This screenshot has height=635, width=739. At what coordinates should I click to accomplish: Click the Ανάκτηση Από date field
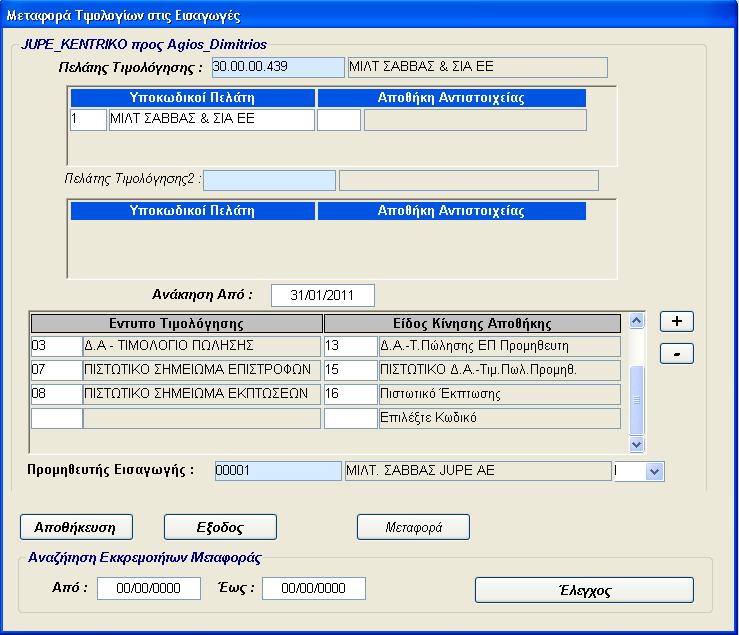323,295
